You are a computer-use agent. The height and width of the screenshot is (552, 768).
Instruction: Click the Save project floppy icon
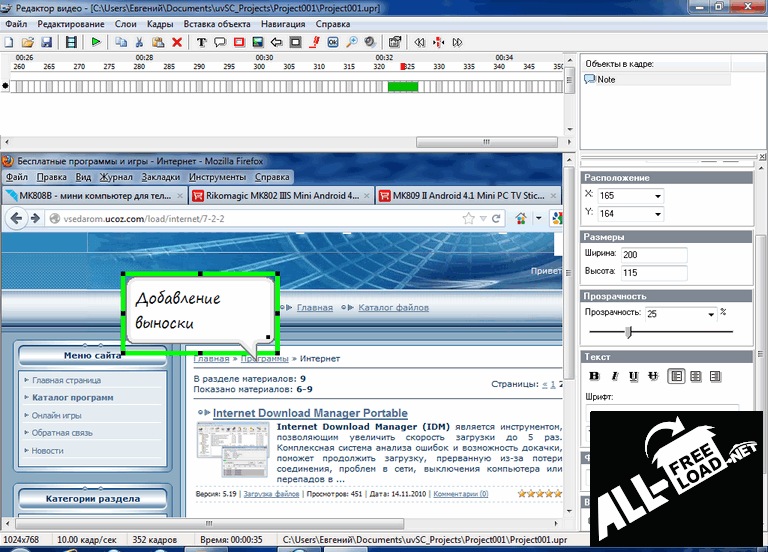tap(46, 42)
